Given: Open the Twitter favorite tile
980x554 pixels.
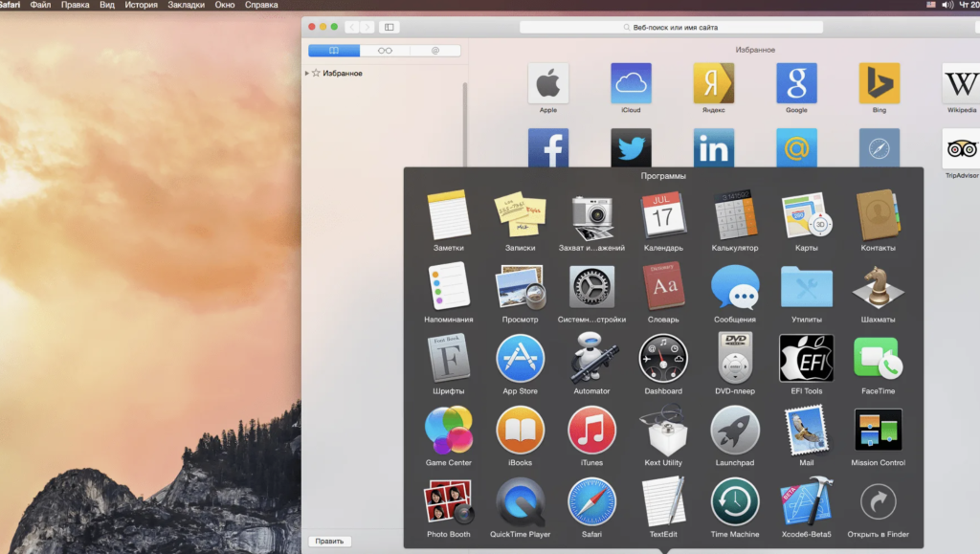Looking at the screenshot, I should click(631, 148).
